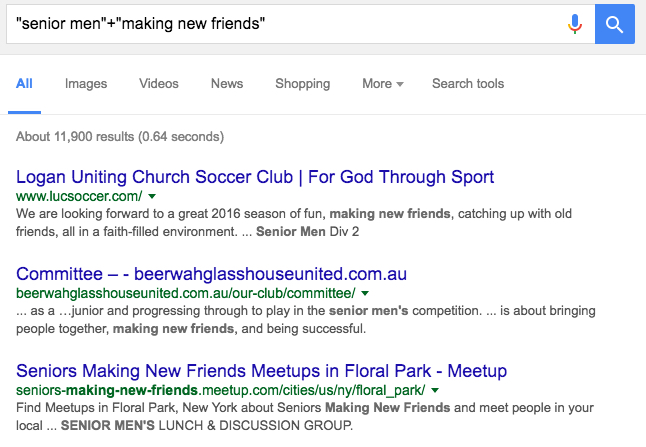Expand the More search options menu
Viewport: 646px width, 447px height.
point(383,84)
